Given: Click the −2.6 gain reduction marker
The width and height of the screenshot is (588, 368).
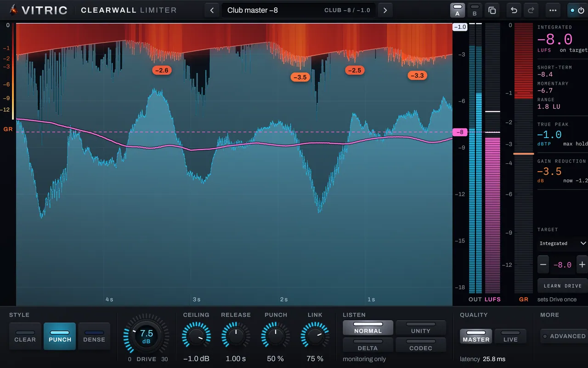Looking at the screenshot, I should 162,70.
